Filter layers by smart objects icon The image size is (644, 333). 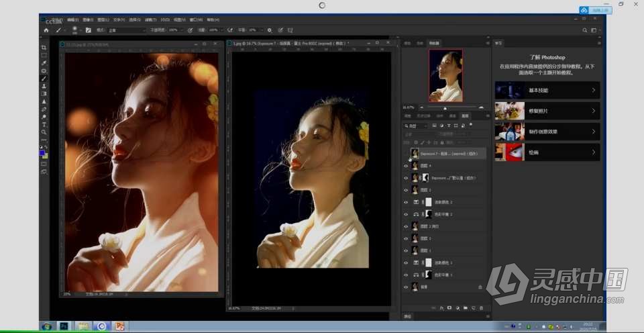464,126
